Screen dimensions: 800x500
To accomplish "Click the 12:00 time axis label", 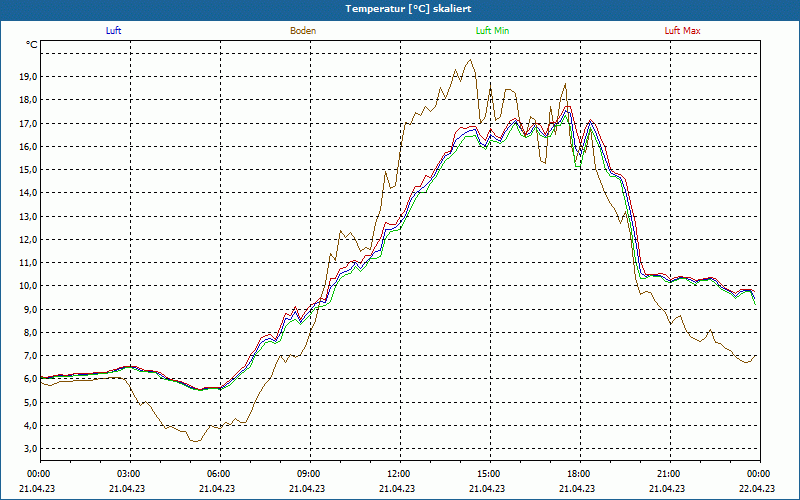I will pos(399,474).
